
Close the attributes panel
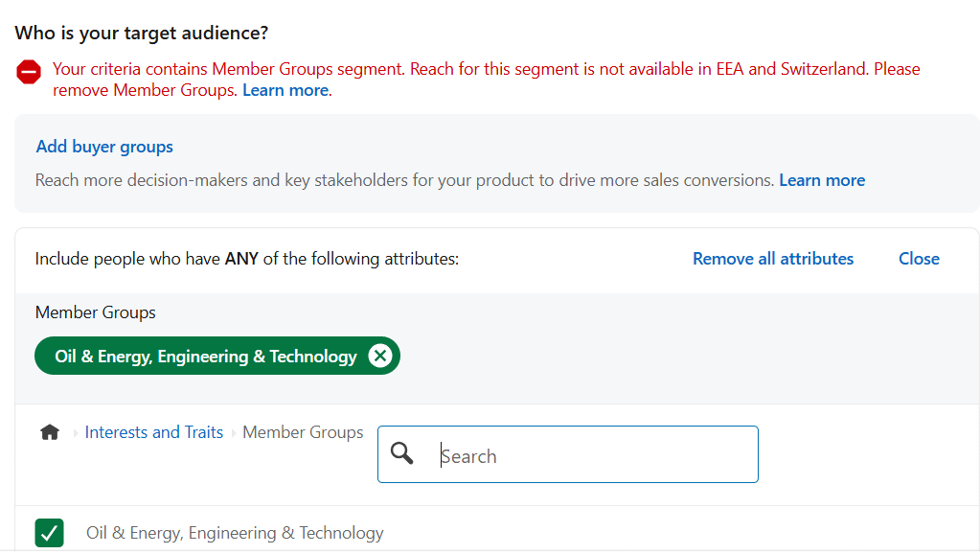(x=919, y=258)
